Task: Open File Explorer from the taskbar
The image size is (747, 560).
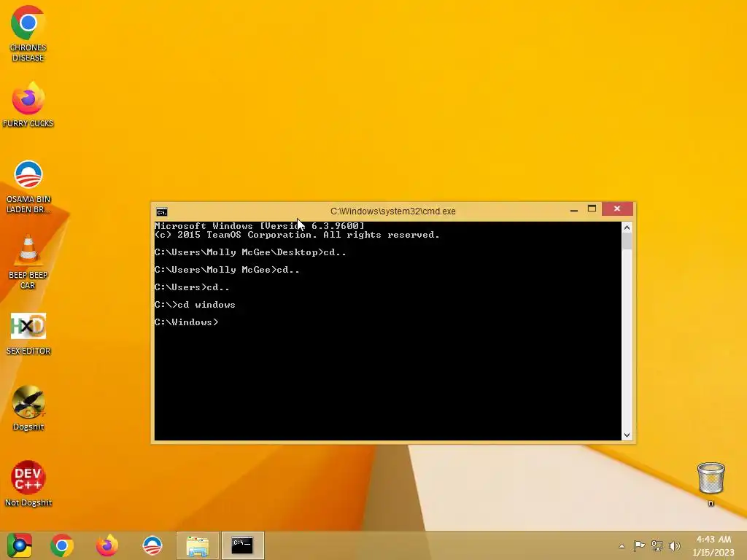Action: pyautogui.click(x=198, y=545)
